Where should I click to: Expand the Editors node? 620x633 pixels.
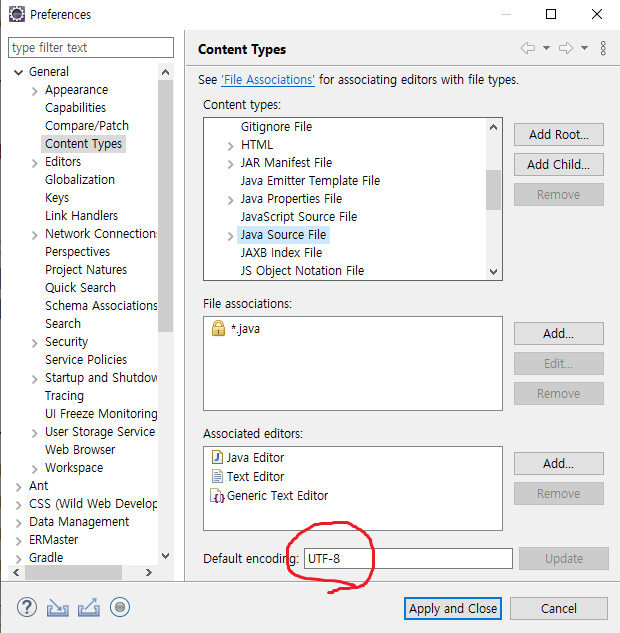34,163
